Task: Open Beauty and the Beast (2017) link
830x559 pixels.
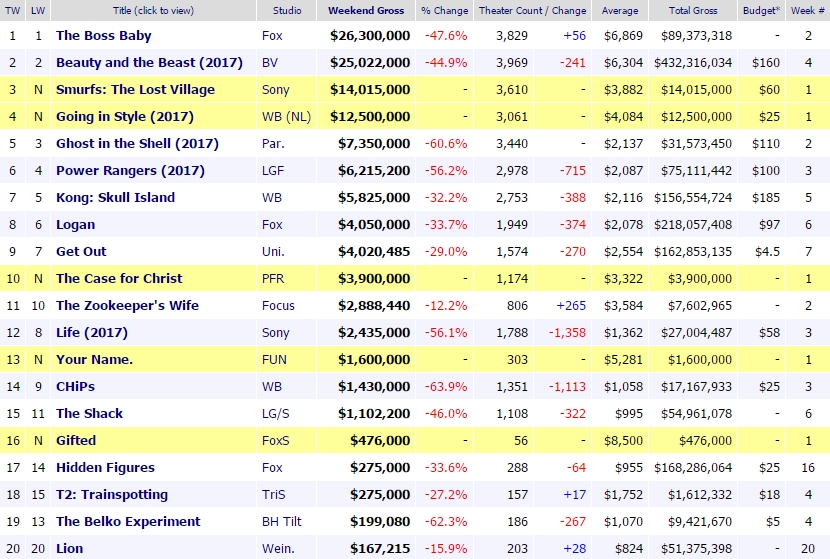Action: pyautogui.click(x=149, y=62)
